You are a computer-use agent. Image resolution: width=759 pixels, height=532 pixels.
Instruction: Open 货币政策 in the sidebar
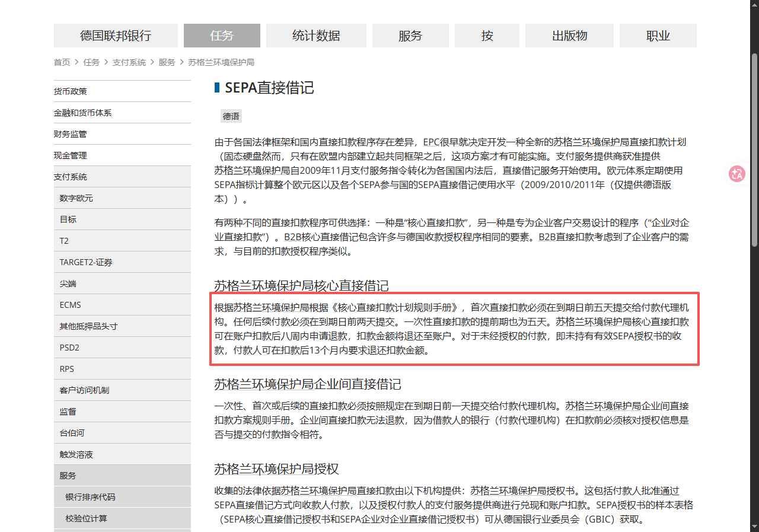pyautogui.click(x=122, y=91)
